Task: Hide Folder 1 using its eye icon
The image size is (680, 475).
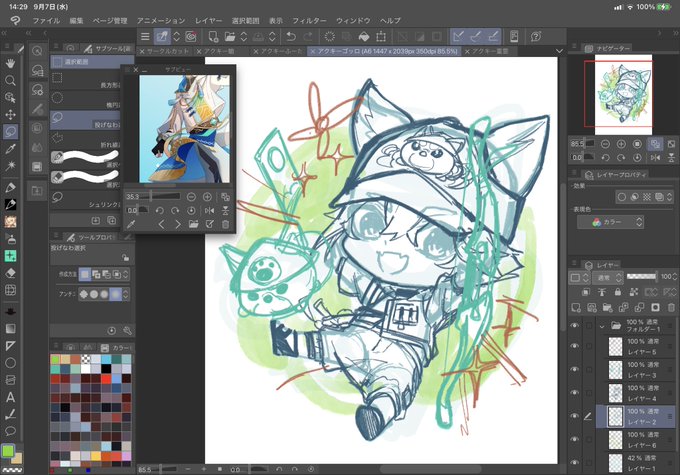Action: pos(575,325)
